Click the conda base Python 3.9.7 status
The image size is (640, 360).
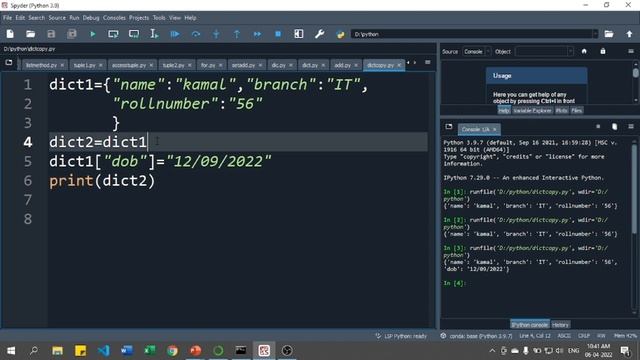click(x=477, y=336)
